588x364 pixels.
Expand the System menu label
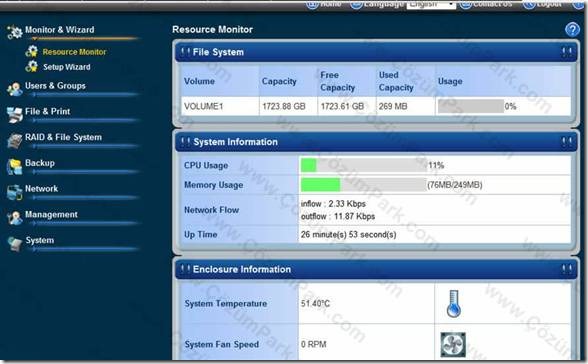pyautogui.click(x=39, y=240)
